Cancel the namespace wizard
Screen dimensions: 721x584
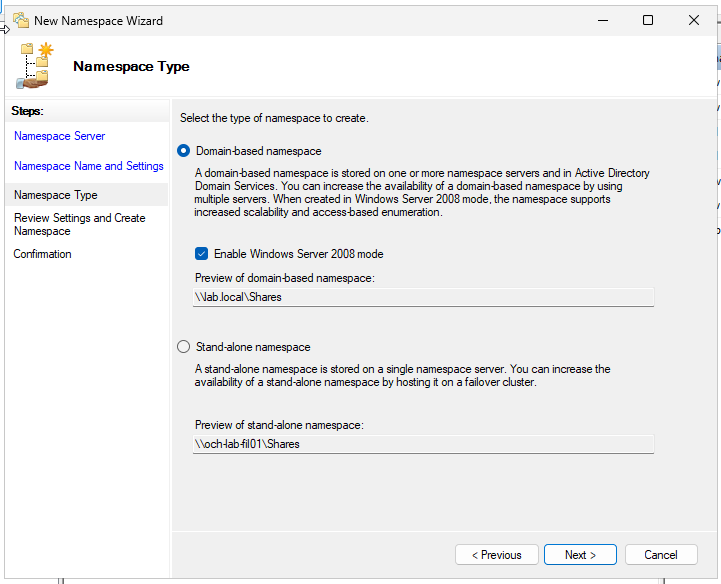tap(661, 555)
